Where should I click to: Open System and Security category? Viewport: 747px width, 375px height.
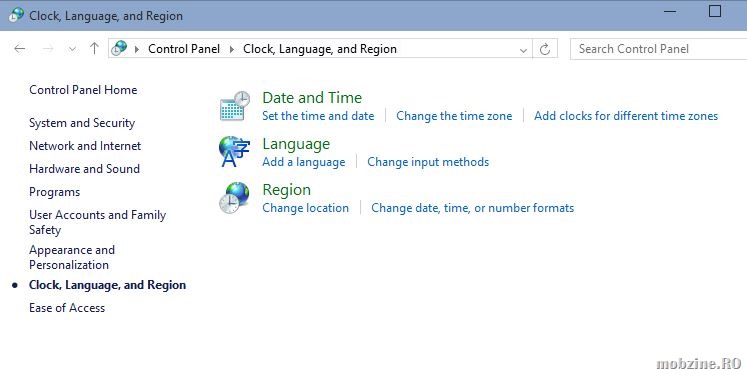point(82,123)
